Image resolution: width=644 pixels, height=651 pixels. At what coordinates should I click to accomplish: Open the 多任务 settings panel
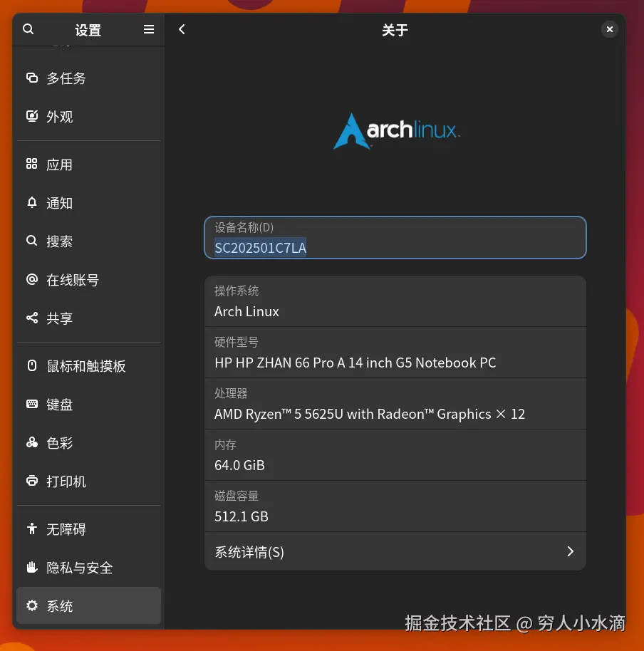tap(88, 78)
